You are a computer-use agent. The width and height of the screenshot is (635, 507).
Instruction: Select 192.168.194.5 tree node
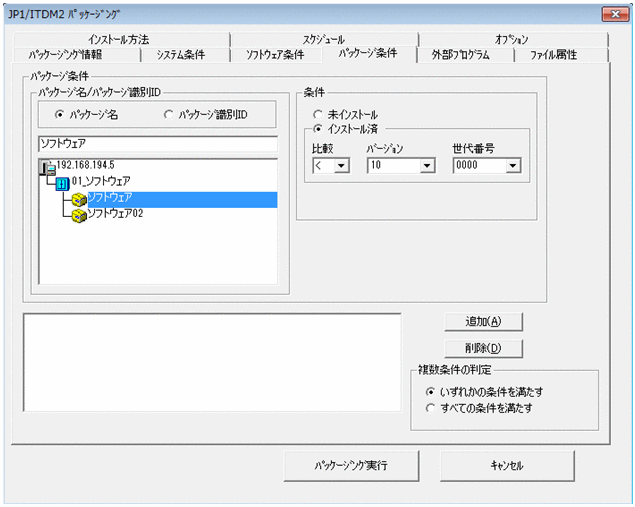tap(85, 165)
